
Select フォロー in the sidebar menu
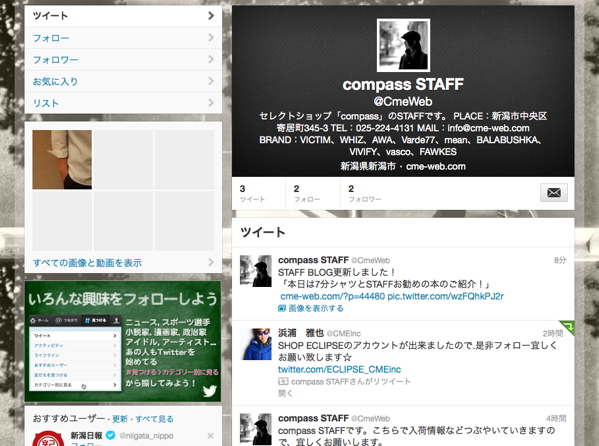tap(123, 37)
